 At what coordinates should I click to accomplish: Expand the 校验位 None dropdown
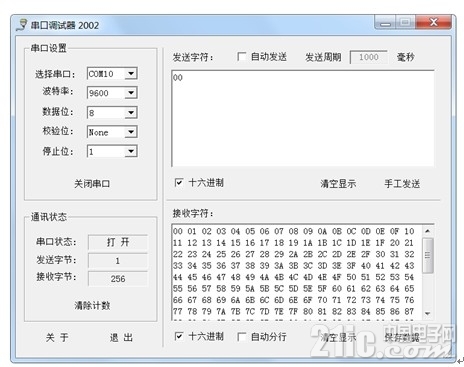pos(131,132)
